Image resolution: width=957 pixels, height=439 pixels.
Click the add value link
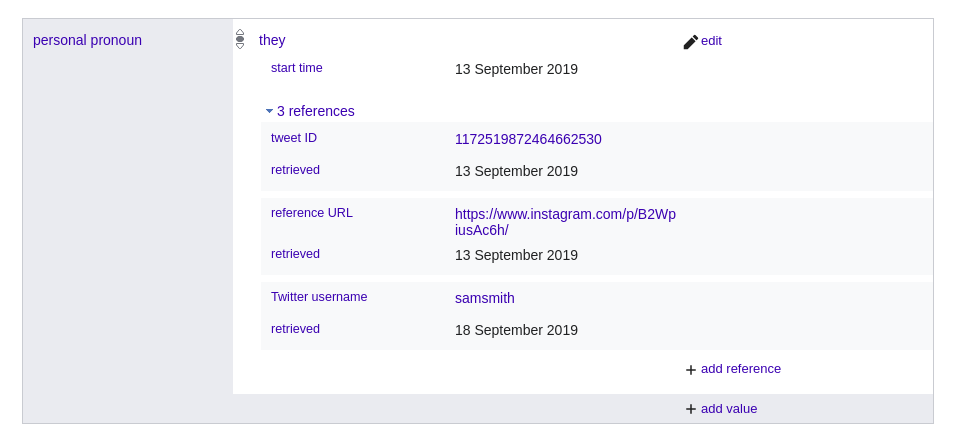click(x=728, y=409)
